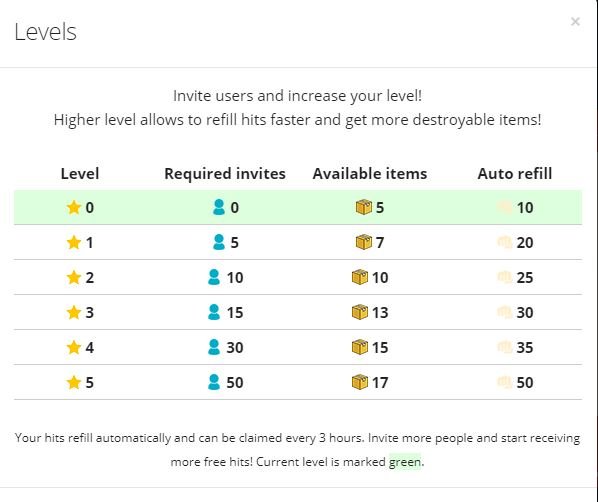The image size is (598, 502).
Task: Click the box icon next to 7 items
Action: pos(363,242)
